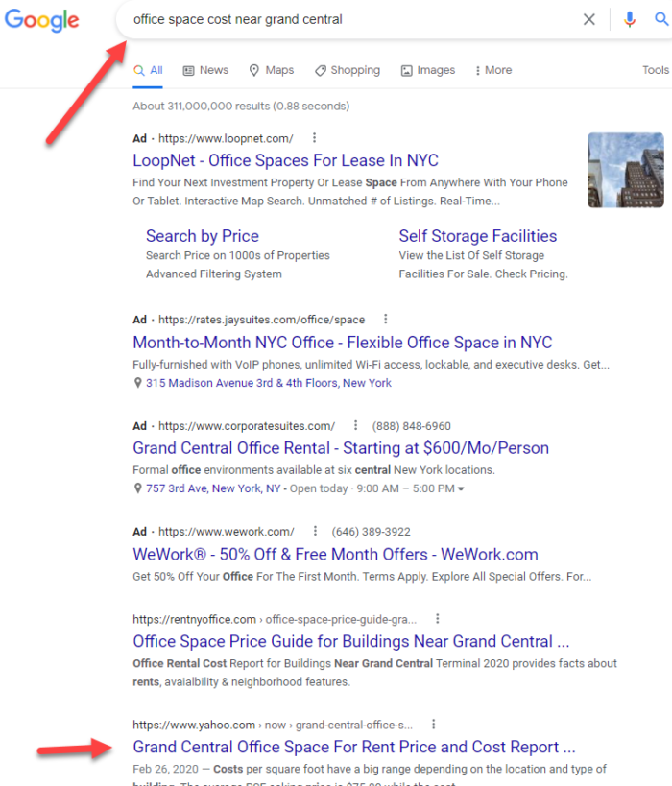Screen dimensions: 672x786
Task: Open the three-dot menu beside jaysuites ad
Action: point(385,319)
